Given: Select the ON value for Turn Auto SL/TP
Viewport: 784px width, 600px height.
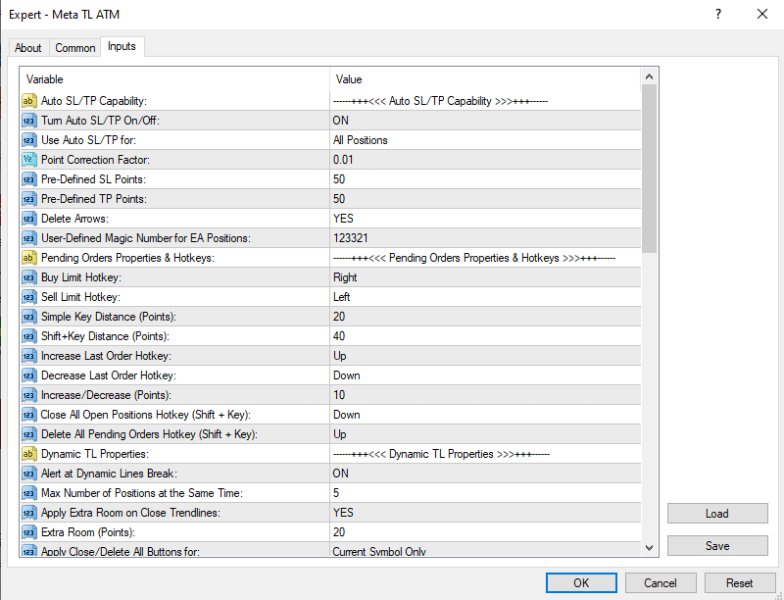Looking at the screenshot, I should (x=485, y=120).
